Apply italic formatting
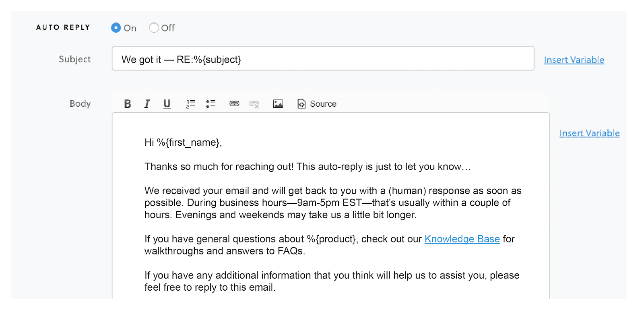 click(x=147, y=104)
